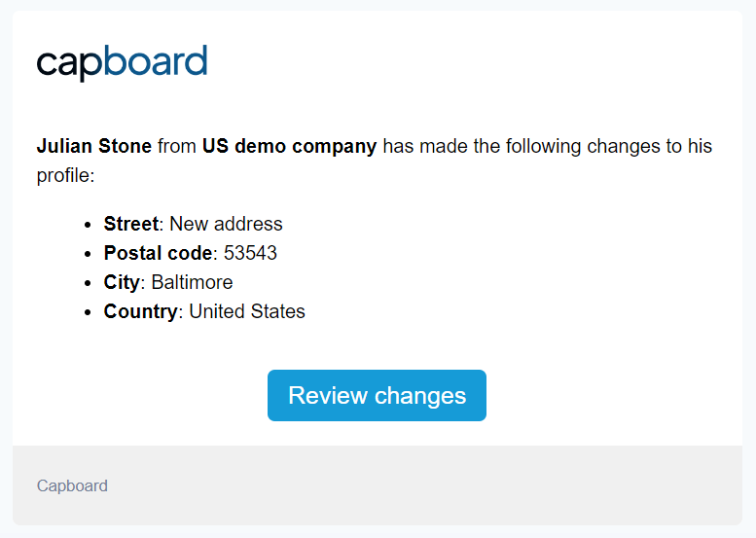
Task: Click the United States value
Action: (247, 311)
